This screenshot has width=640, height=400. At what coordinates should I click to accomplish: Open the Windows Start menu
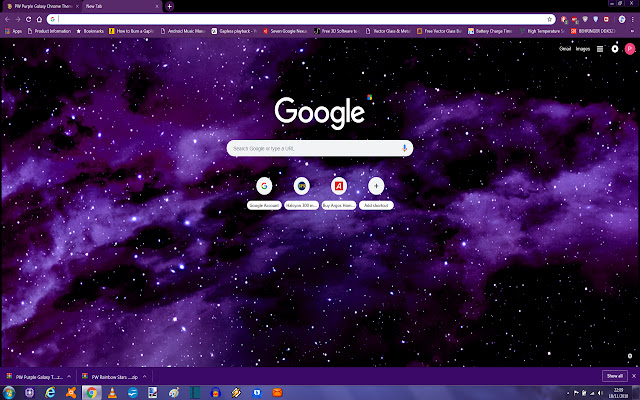[9, 393]
